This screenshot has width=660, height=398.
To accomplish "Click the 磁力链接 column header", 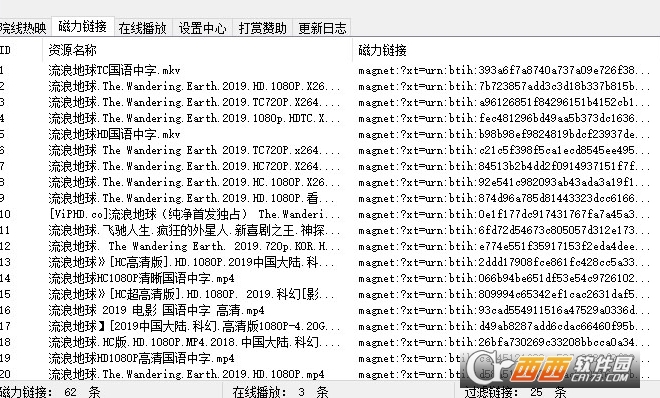I will point(506,50).
